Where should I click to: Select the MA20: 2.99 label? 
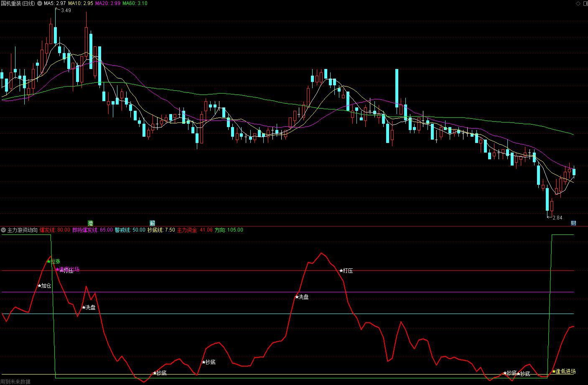(x=108, y=3)
